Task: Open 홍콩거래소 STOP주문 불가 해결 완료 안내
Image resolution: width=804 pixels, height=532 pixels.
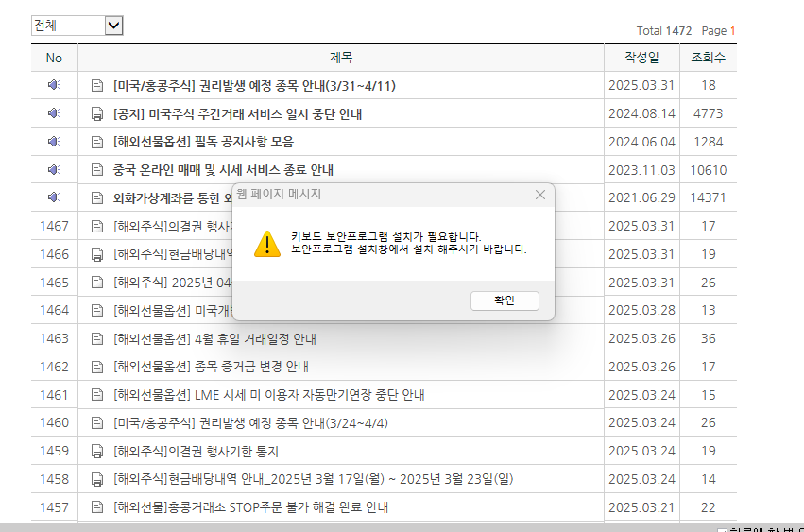Action: 250,507
